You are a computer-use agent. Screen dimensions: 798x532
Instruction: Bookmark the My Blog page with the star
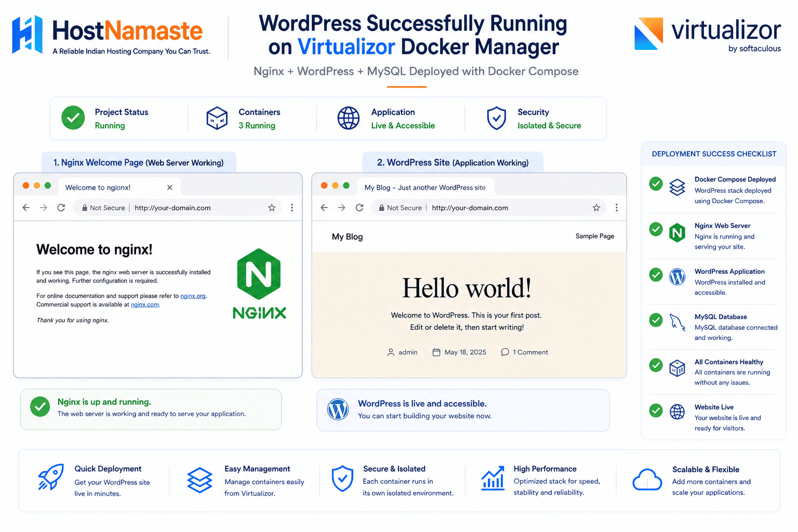(x=596, y=208)
